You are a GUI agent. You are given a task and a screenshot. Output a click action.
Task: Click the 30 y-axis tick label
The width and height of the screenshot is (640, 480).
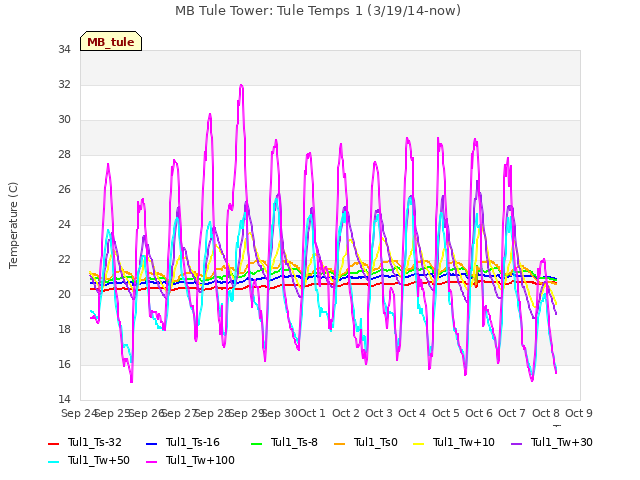point(64,120)
